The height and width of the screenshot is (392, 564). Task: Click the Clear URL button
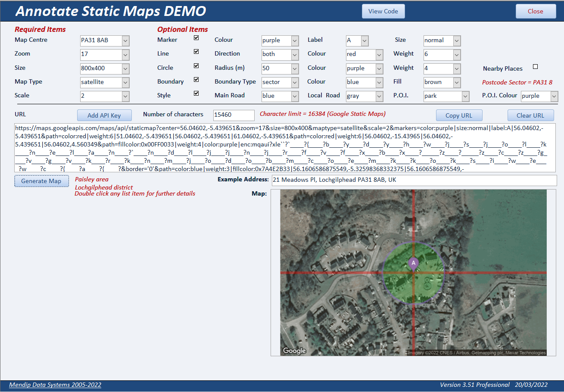pyautogui.click(x=530, y=115)
